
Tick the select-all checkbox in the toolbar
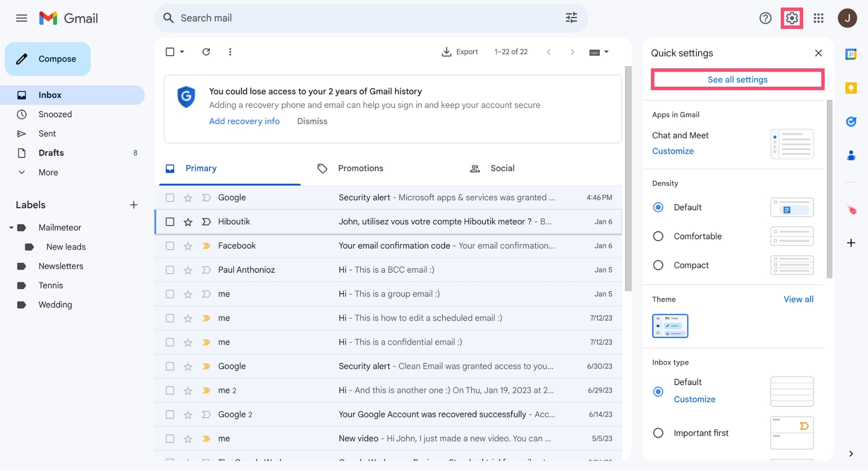point(170,52)
